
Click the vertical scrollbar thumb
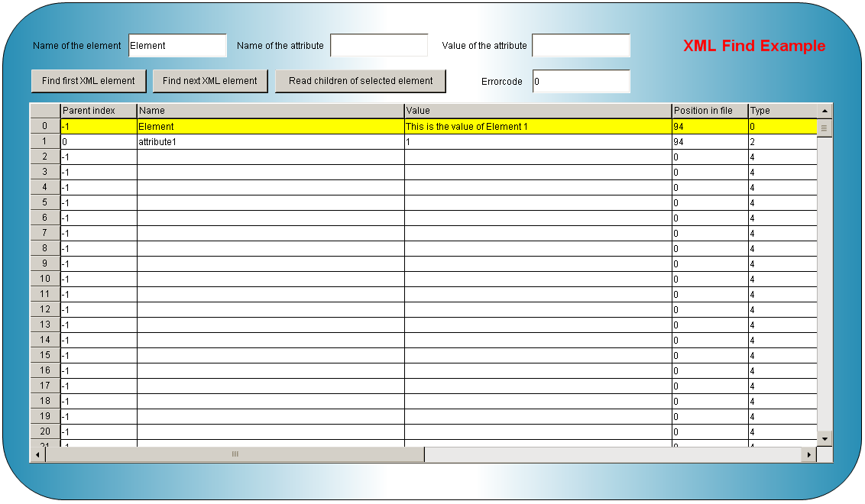(825, 128)
